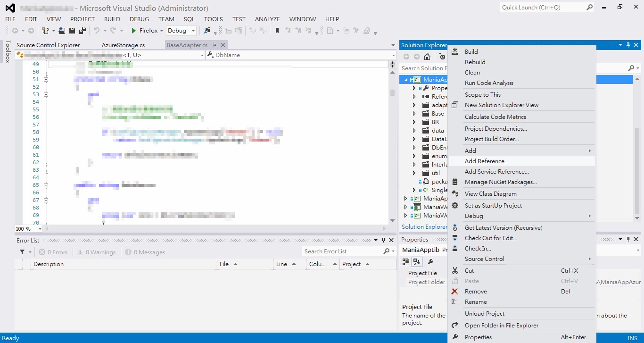Open the TEAM menu
The height and width of the screenshot is (343, 644).
coord(166,19)
